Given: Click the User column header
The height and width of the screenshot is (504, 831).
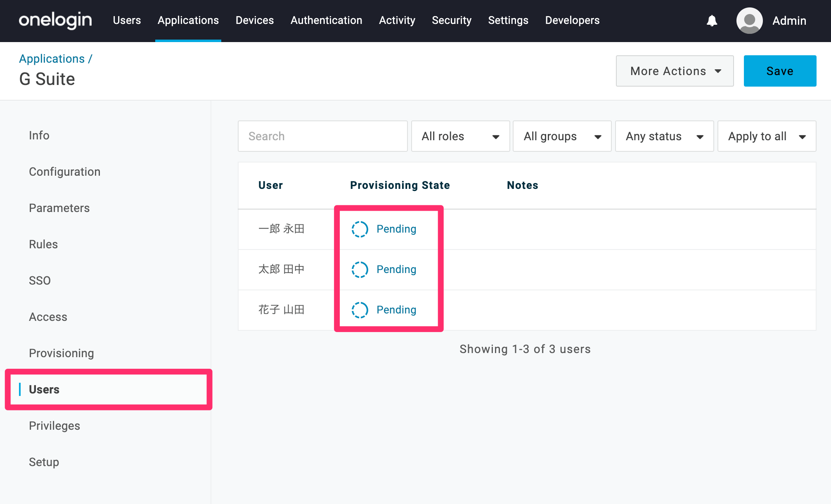Looking at the screenshot, I should 271,185.
